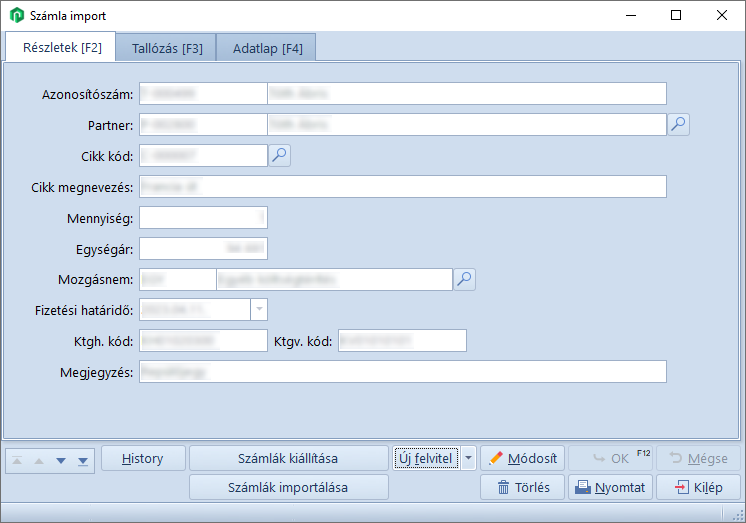Viewport: 746px width, 523px height.
Task: Click the Számlák importálása button
Action: 288,488
